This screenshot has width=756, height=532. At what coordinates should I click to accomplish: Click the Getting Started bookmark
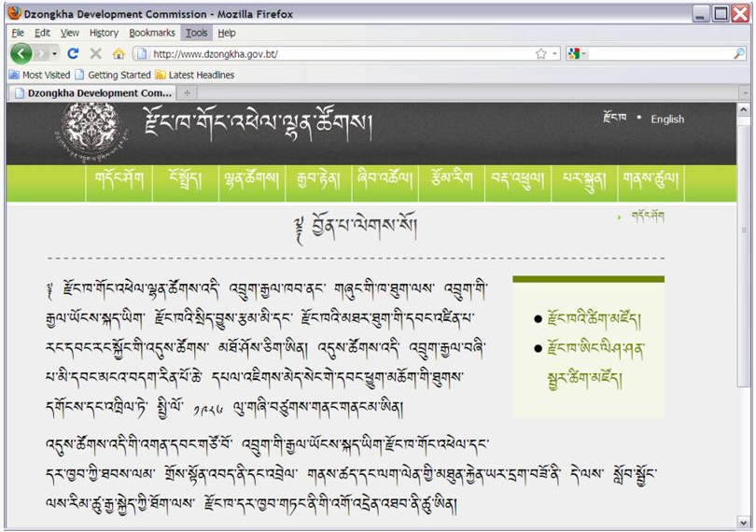[112, 75]
